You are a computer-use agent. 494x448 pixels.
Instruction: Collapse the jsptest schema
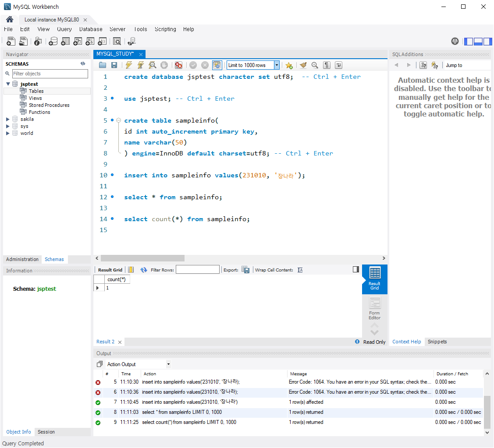[8, 84]
